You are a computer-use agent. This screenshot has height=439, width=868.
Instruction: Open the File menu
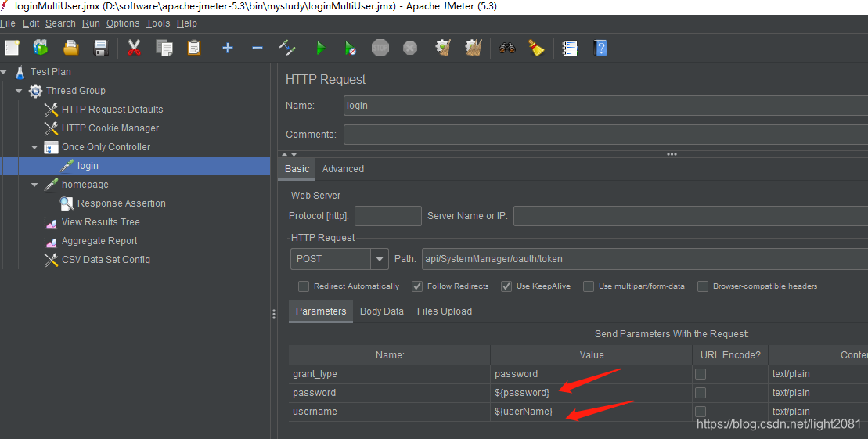coord(8,23)
